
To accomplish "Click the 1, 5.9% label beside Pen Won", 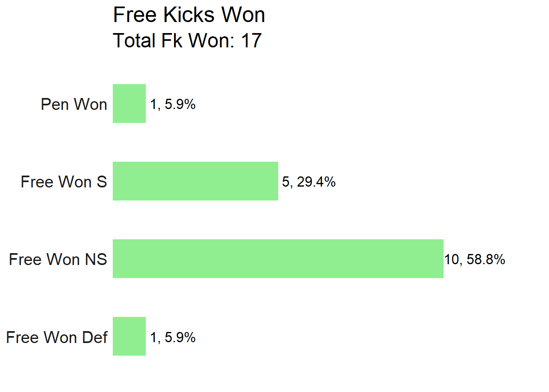I will pyautogui.click(x=173, y=105).
